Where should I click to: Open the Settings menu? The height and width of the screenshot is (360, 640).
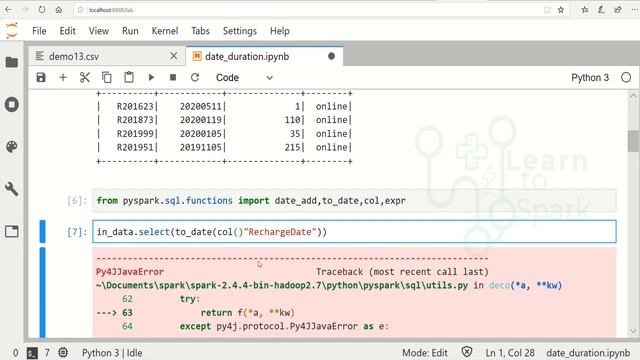tap(240, 31)
